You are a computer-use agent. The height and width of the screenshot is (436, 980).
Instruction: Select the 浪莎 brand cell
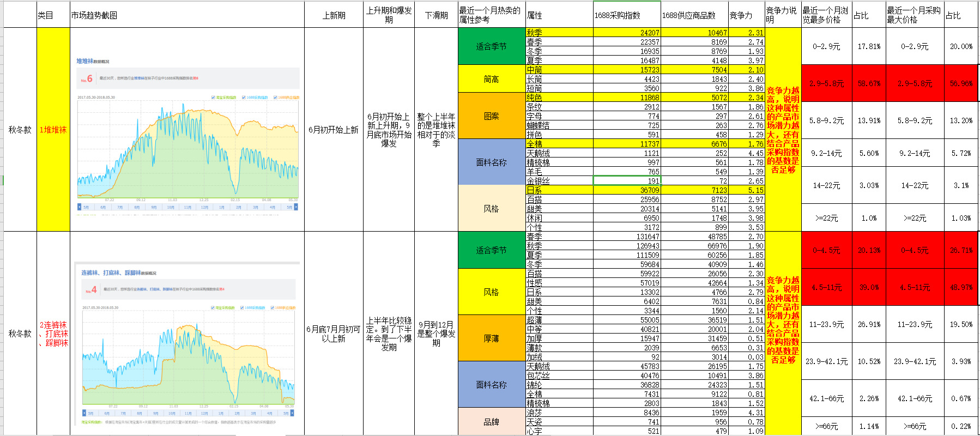click(559, 413)
